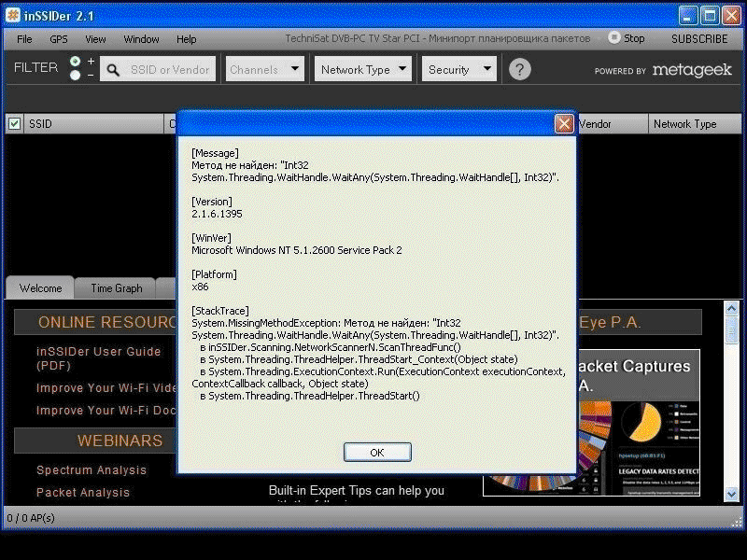Open the File menu
This screenshot has width=747, height=560.
[x=24, y=39]
